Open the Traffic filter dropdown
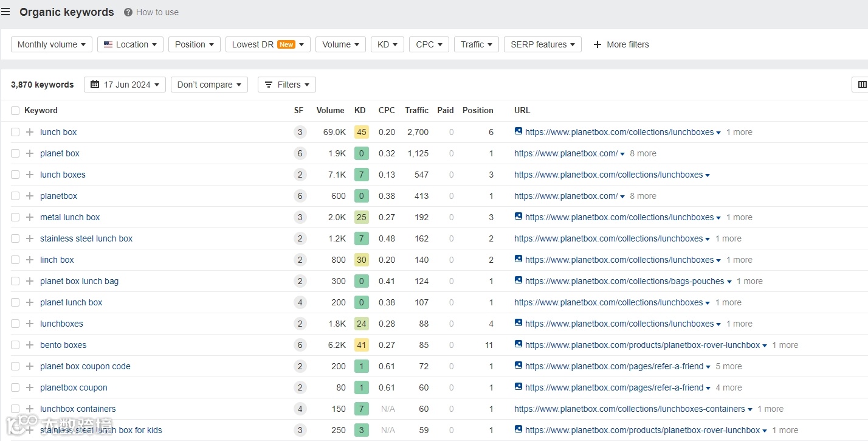The height and width of the screenshot is (441, 868). tap(477, 44)
